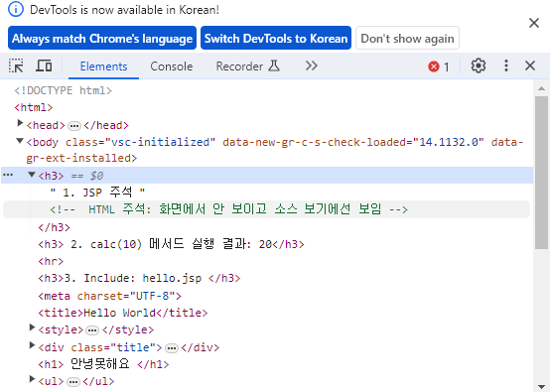Open the customize DevTools three-dot menu
The height and width of the screenshot is (392, 550).
505,65
